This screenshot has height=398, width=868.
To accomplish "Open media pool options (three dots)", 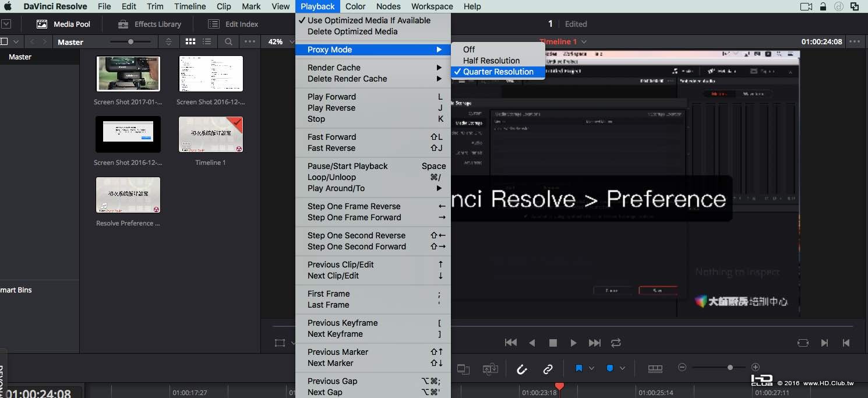I will 250,42.
